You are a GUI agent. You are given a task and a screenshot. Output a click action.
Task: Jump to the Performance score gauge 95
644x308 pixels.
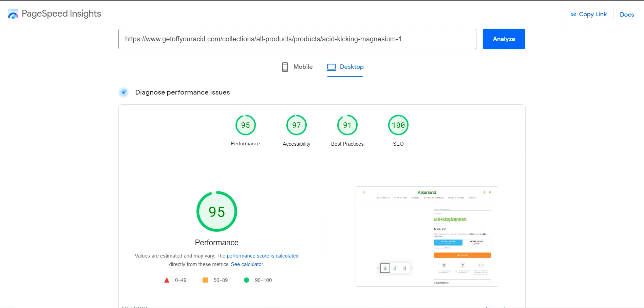245,125
